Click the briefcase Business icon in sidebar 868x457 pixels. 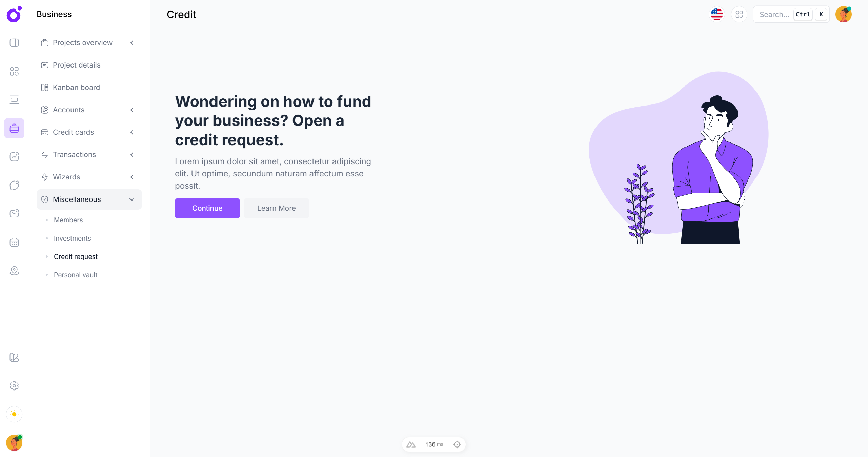pos(14,128)
